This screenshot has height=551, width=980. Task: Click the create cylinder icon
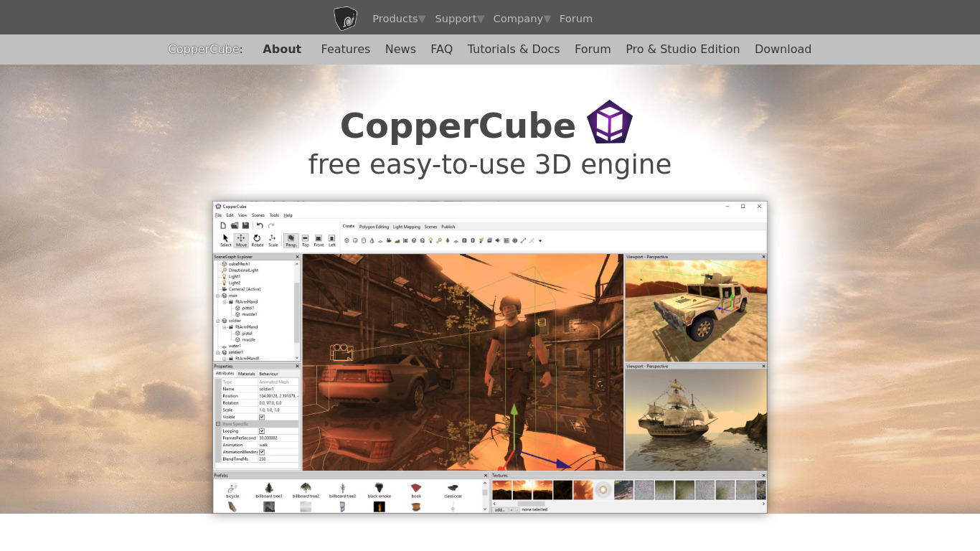coord(364,240)
